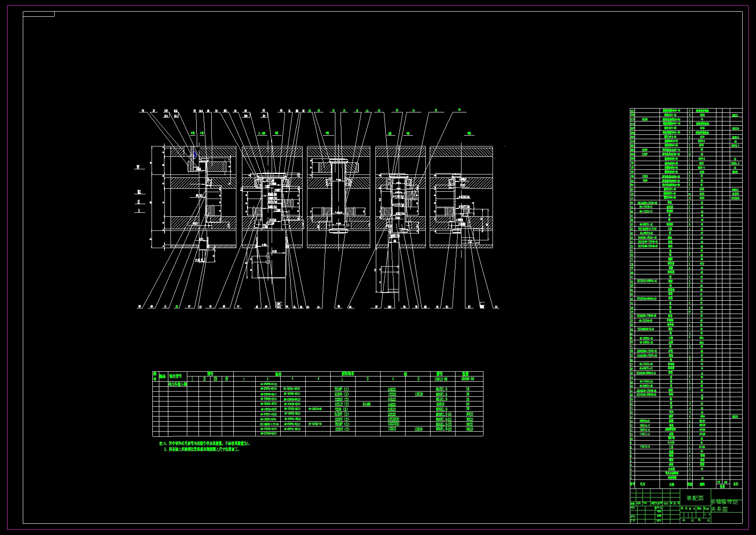Click the 装配图 title block label
Image resolution: width=756 pixels, height=535 pixels.
click(x=695, y=498)
